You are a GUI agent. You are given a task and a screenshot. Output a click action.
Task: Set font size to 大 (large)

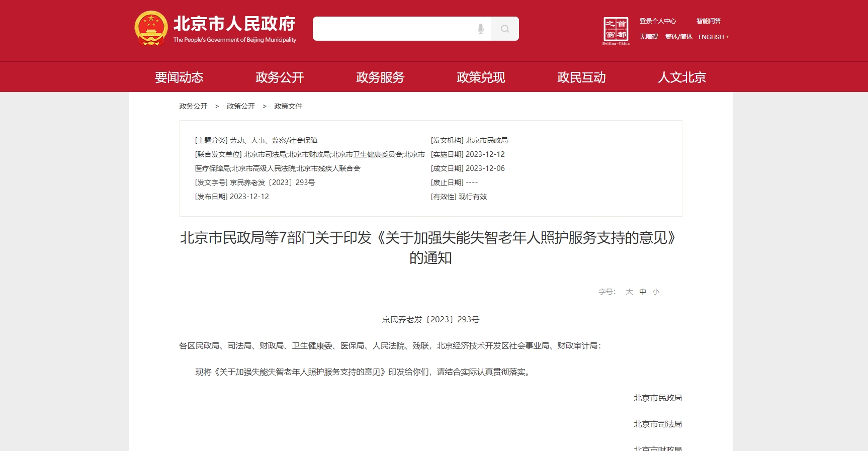(629, 292)
